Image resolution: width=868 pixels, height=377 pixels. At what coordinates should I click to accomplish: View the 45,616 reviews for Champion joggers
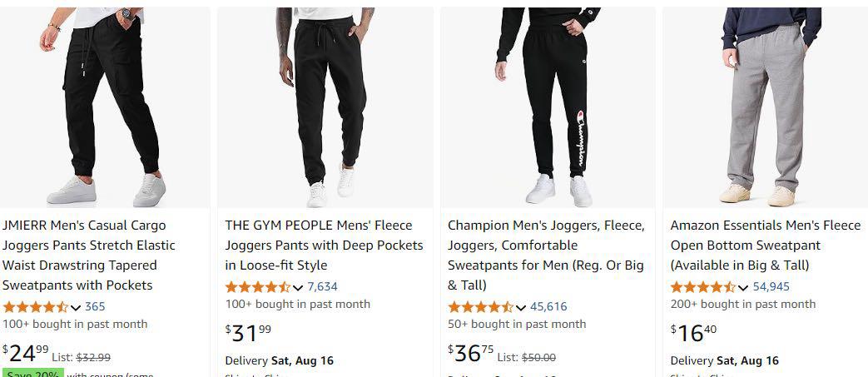[548, 306]
